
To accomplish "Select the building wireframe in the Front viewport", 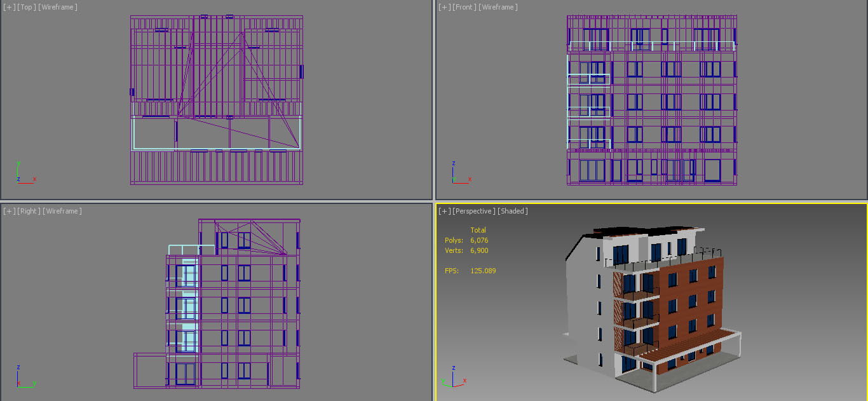I will 652,100.
